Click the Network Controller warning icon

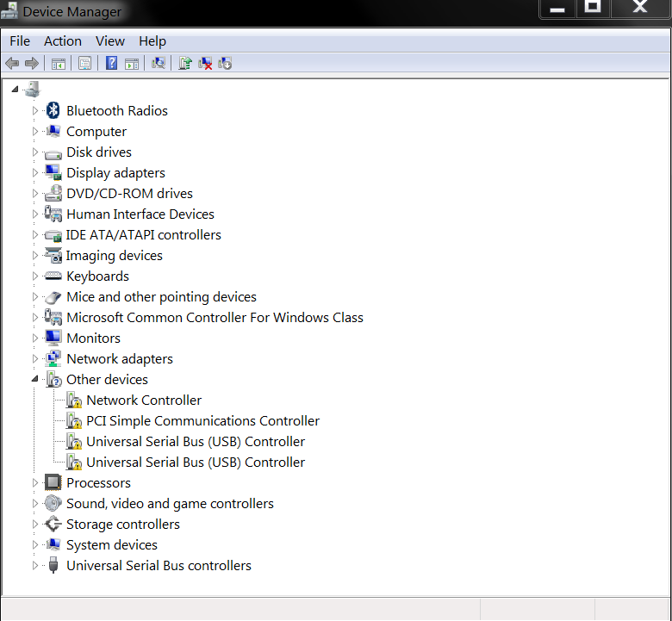[74, 400]
